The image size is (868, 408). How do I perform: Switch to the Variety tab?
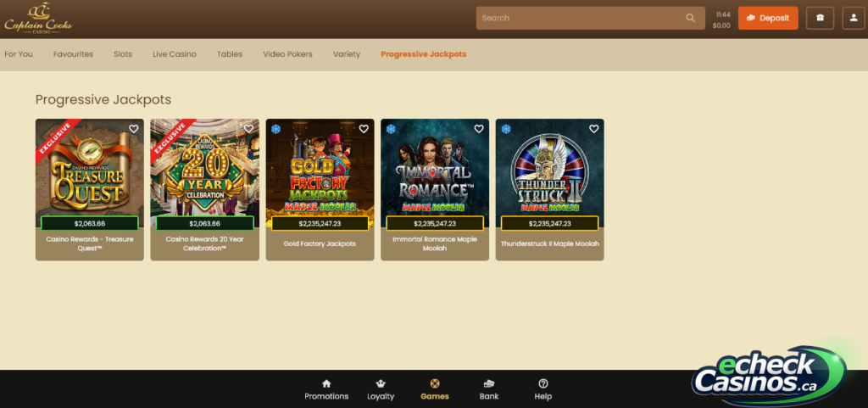point(347,54)
